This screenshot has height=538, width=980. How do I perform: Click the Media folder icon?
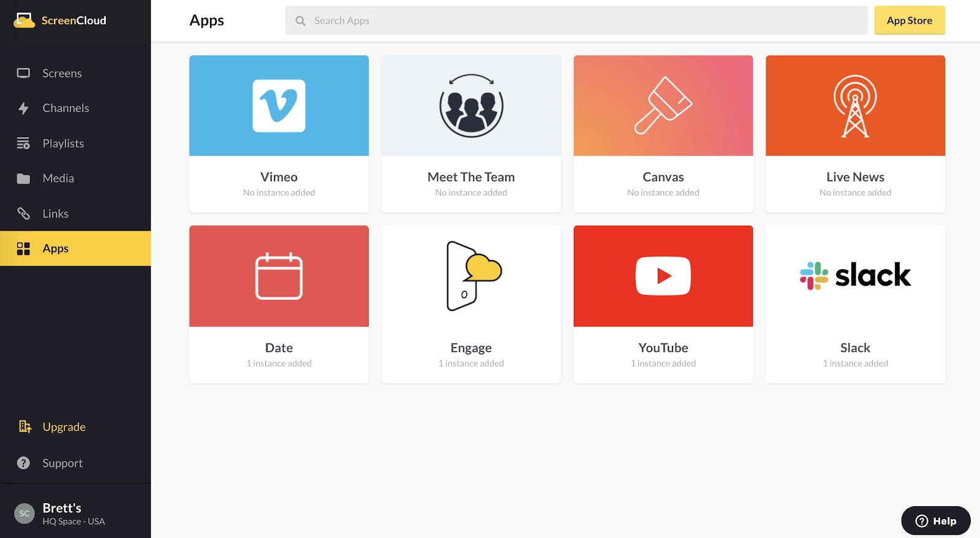tap(23, 179)
